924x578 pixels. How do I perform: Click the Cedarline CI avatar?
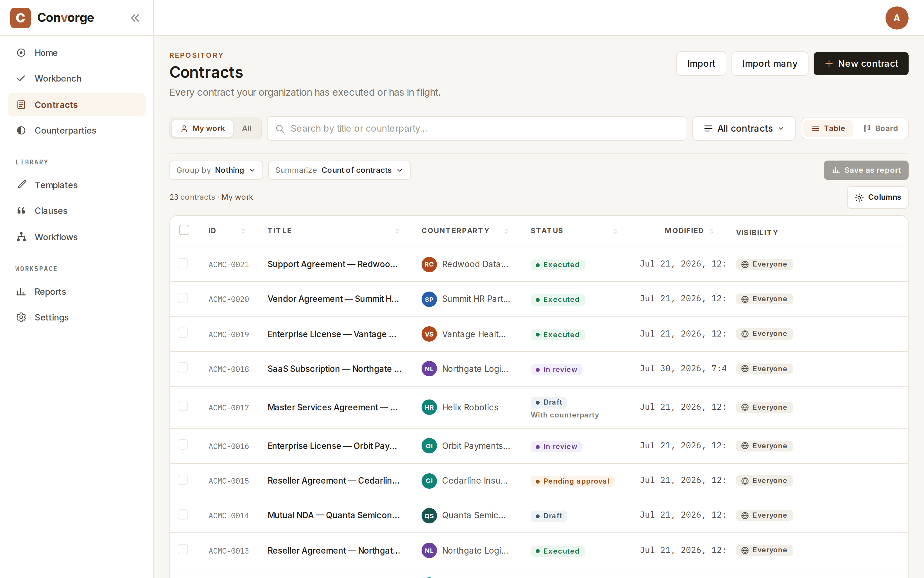[x=429, y=481]
